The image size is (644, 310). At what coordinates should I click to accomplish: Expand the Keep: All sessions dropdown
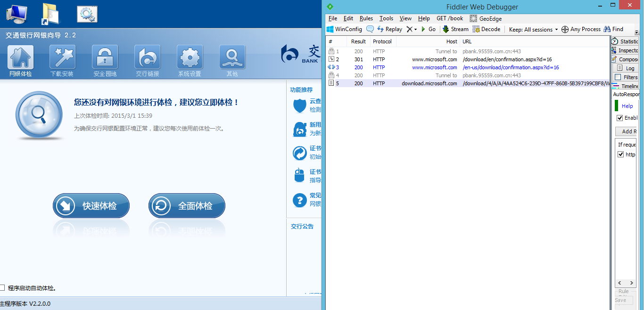click(533, 29)
